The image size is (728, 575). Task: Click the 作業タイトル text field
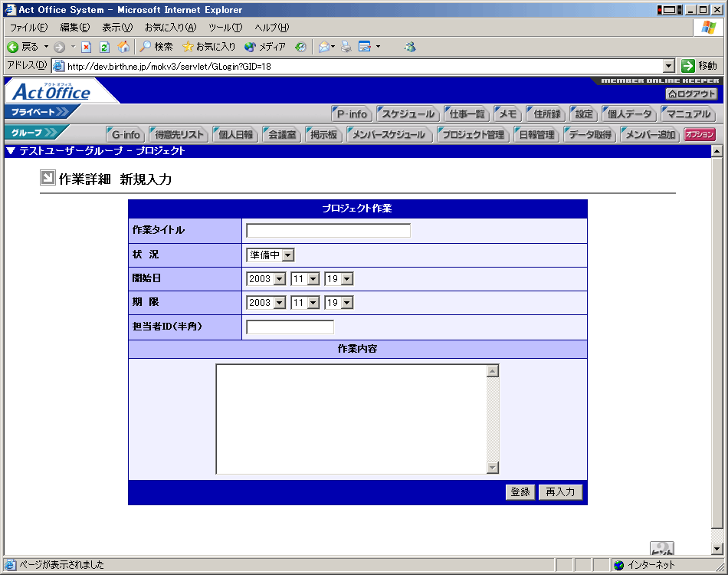tap(328, 231)
